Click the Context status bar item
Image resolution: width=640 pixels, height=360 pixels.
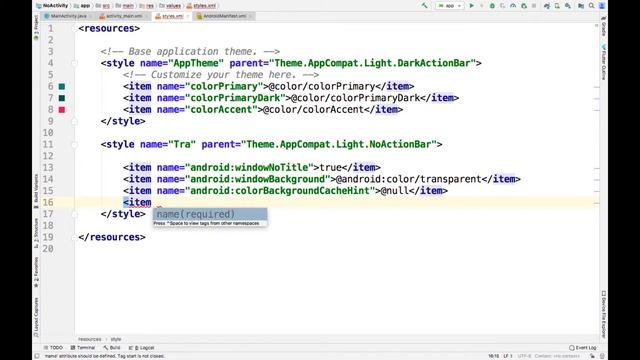(x=557, y=356)
